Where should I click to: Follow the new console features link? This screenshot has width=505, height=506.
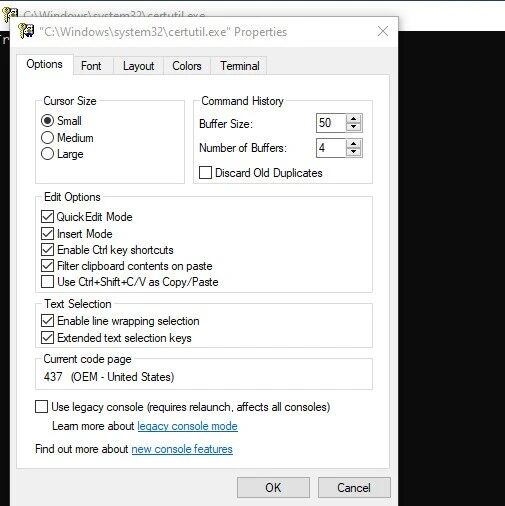point(182,449)
